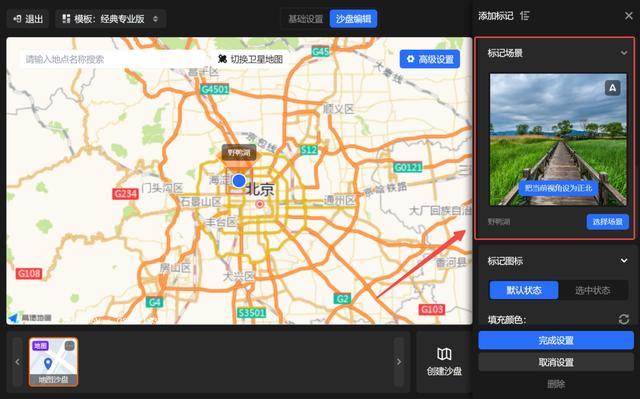Click the 完成设置 button
The width and height of the screenshot is (640, 399).
(556, 340)
